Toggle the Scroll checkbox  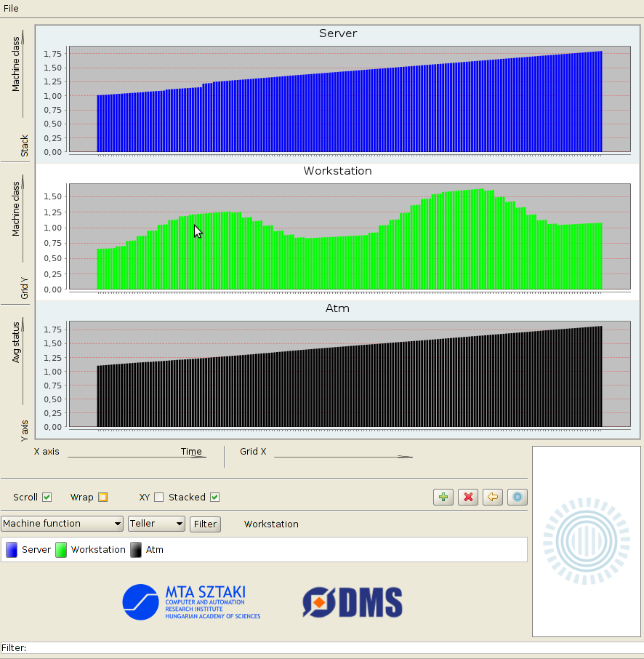[x=47, y=498]
